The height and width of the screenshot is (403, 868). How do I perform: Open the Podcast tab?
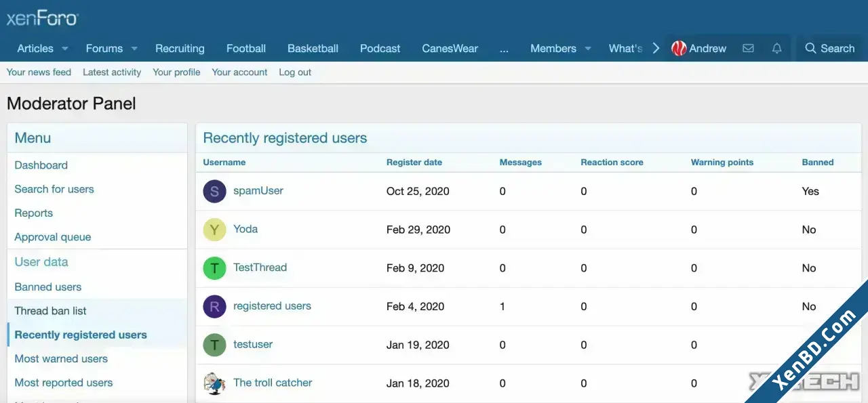tap(380, 49)
